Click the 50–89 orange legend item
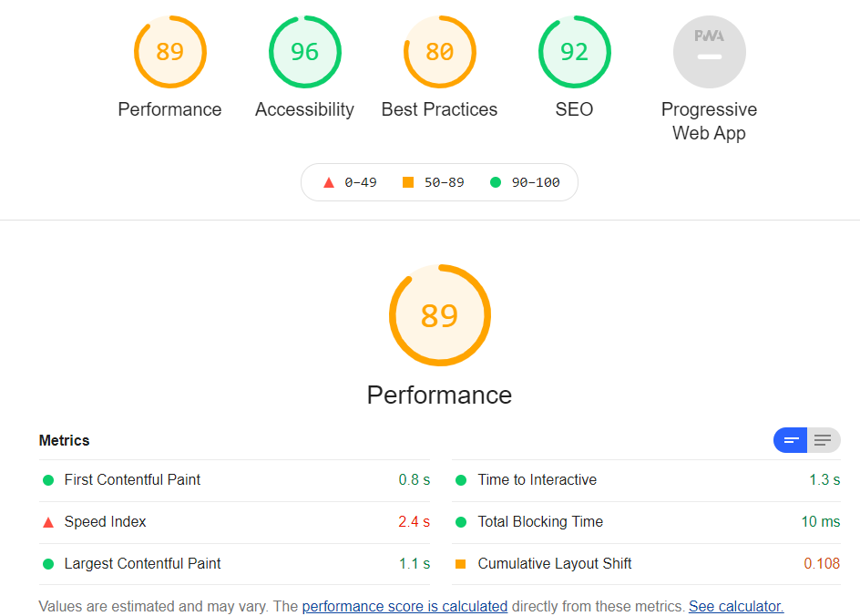The height and width of the screenshot is (616, 860). [434, 182]
